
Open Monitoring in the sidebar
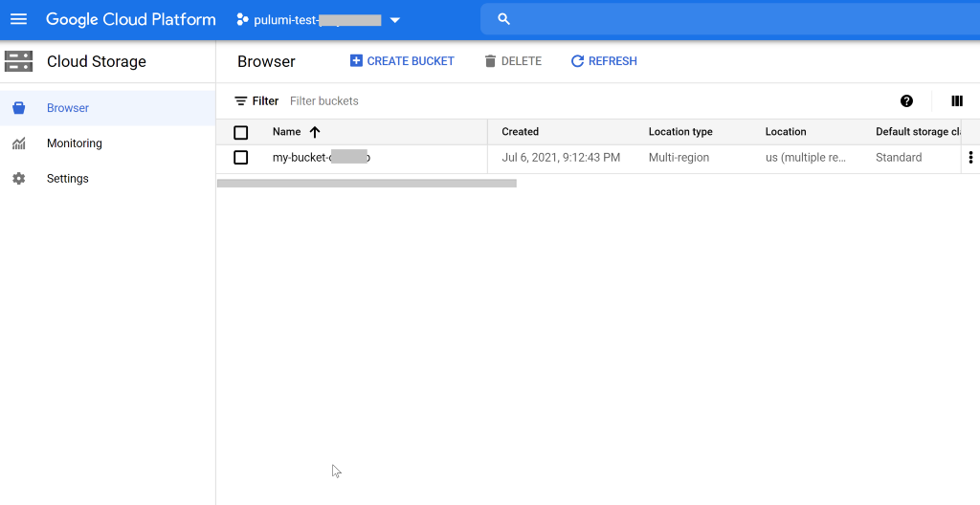107,143
